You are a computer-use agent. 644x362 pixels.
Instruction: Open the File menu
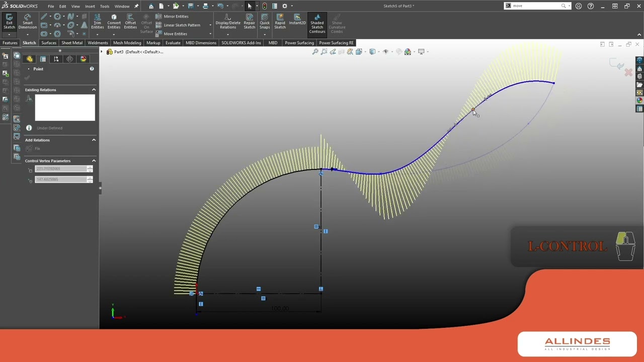[51, 6]
